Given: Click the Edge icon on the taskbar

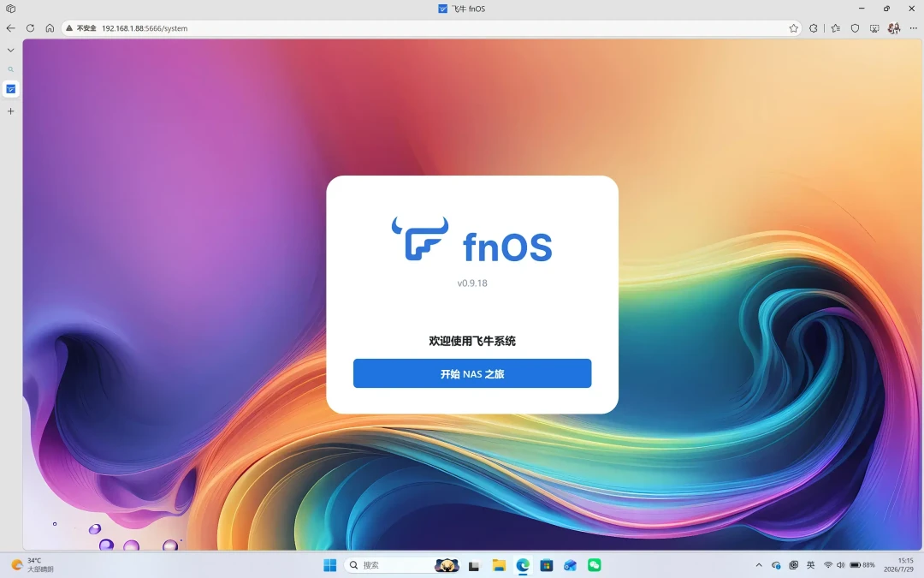Looking at the screenshot, I should coord(523,565).
